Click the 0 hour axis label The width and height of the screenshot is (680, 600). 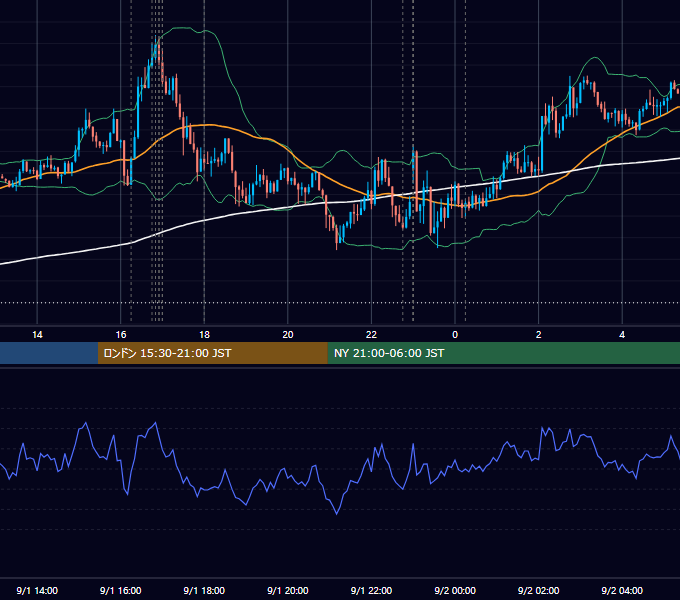click(x=455, y=335)
